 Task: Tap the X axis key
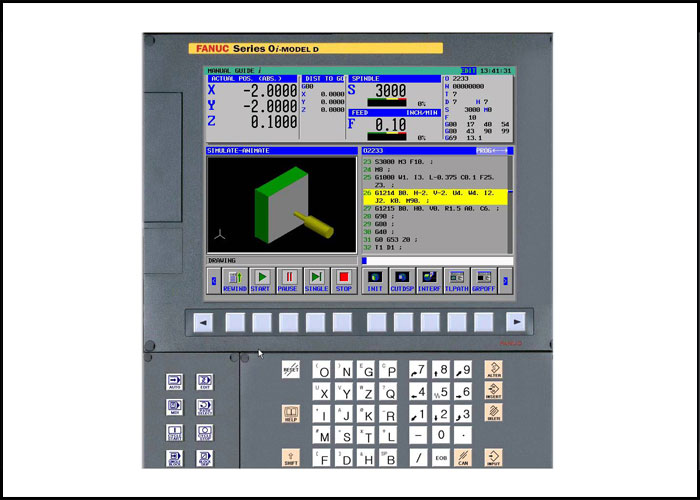(x=321, y=392)
